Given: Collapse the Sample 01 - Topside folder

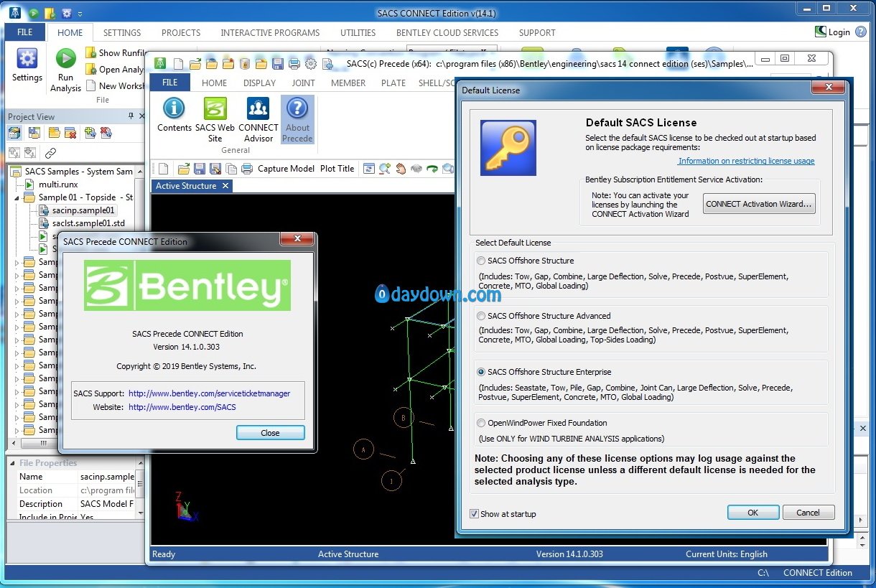Looking at the screenshot, I should (x=17, y=197).
